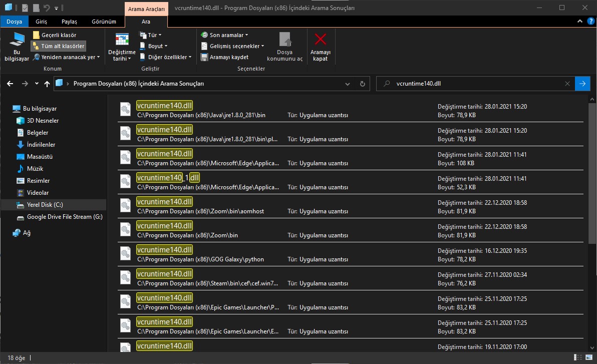This screenshot has height=364, width=597.
Task: Select Yerel Disk (C:) in sidebar
Action: coord(45,205)
